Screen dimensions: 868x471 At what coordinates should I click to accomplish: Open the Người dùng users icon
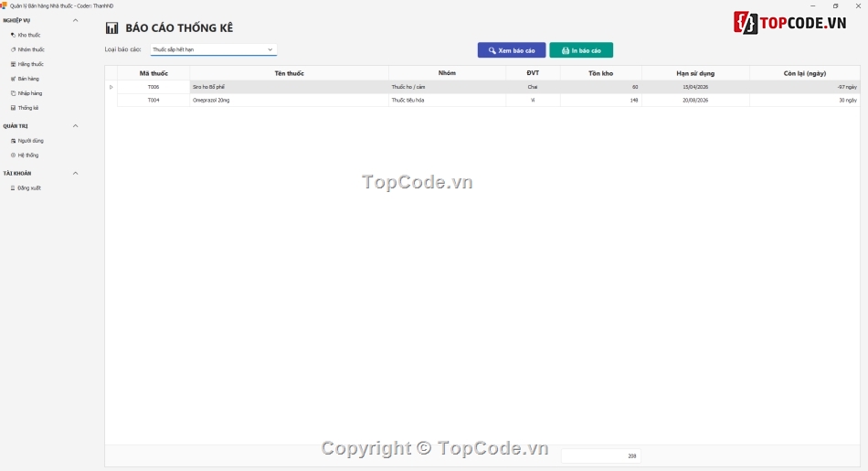point(14,141)
